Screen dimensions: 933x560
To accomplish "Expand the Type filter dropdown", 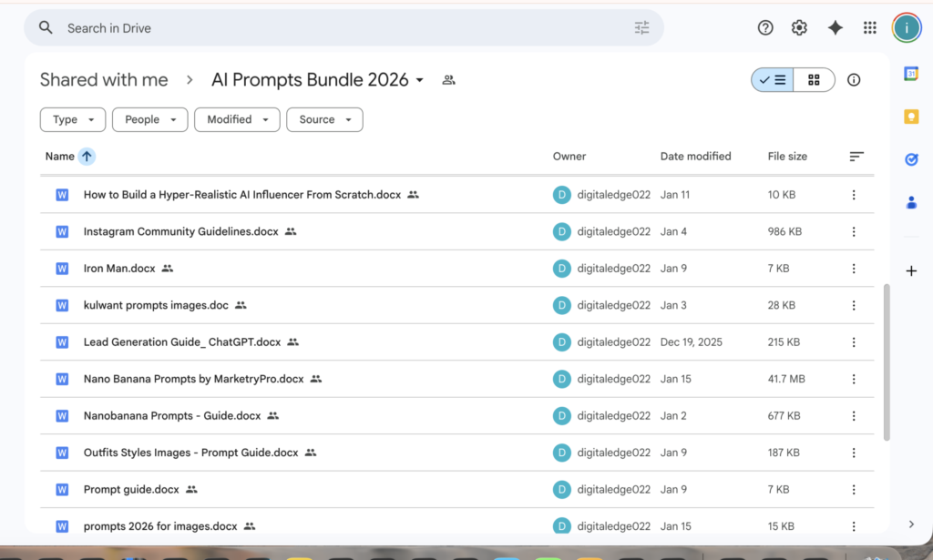I will 73,119.
